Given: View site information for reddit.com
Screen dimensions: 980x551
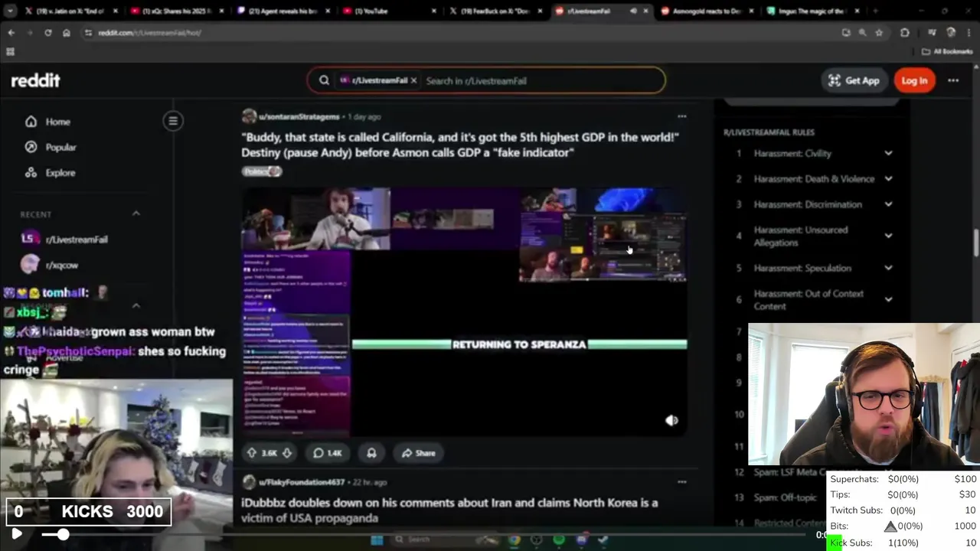Looking at the screenshot, I should (x=88, y=33).
